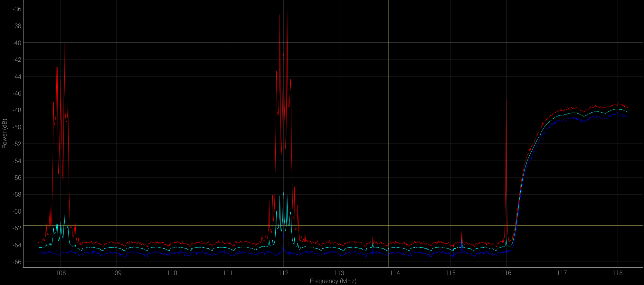The width and height of the screenshot is (644, 285).
Task: Click the 114 tick label on frequency axis
Action: (x=395, y=273)
